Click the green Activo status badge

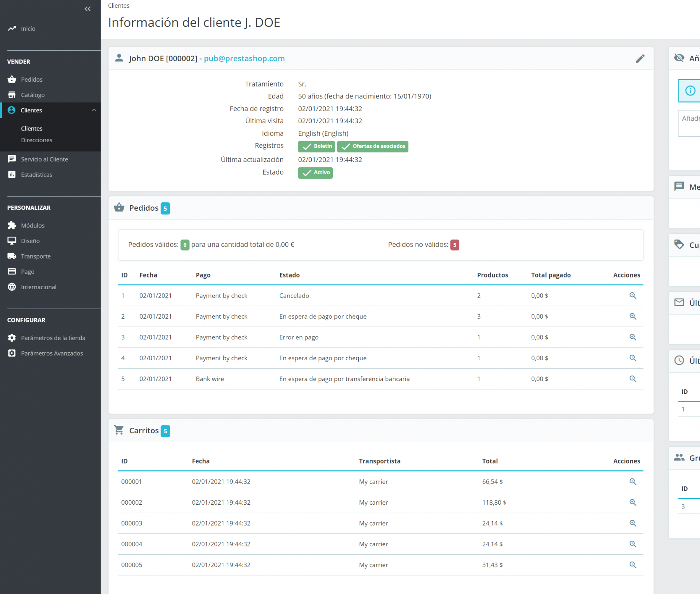[315, 172]
